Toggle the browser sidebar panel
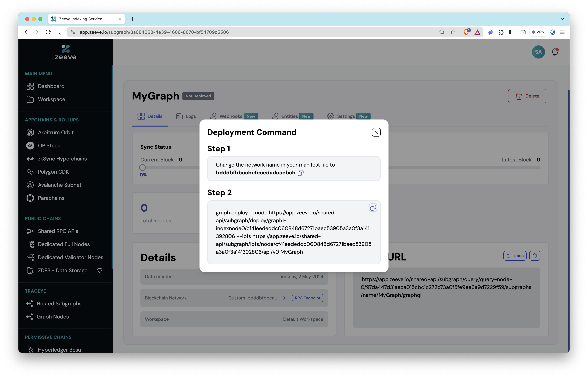Screen dimensions: 588x377 512,32
